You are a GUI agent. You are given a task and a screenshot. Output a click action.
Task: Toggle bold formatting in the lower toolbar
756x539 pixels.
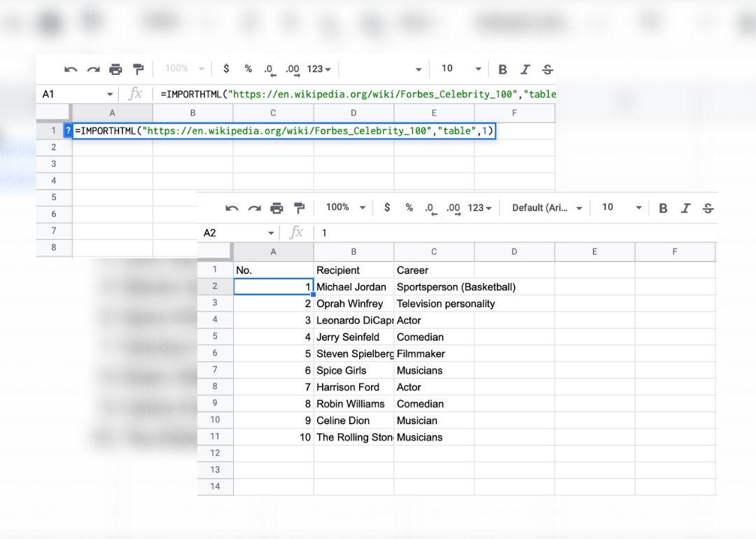point(663,208)
